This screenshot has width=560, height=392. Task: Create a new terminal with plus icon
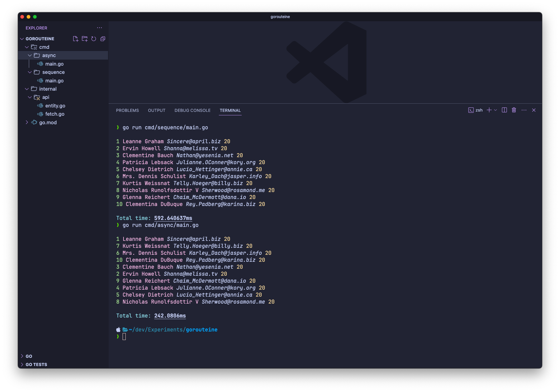(x=489, y=110)
